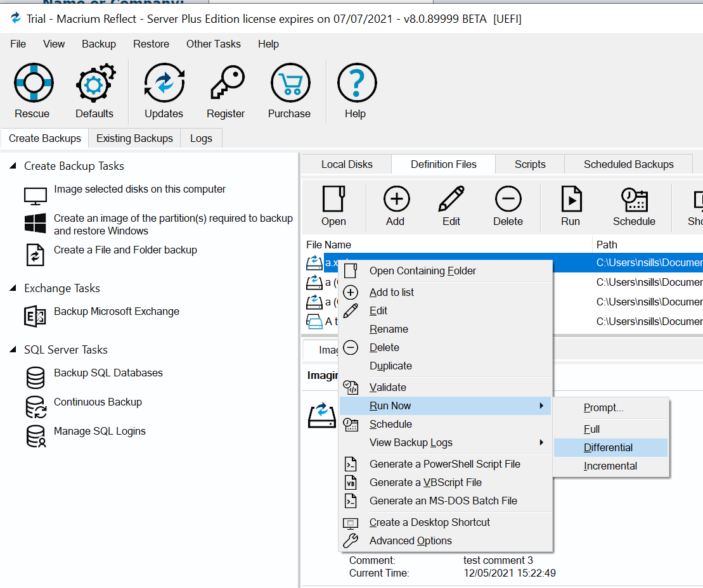Image resolution: width=703 pixels, height=588 pixels.
Task: Sort by the Path column header
Action: pyautogui.click(x=647, y=245)
